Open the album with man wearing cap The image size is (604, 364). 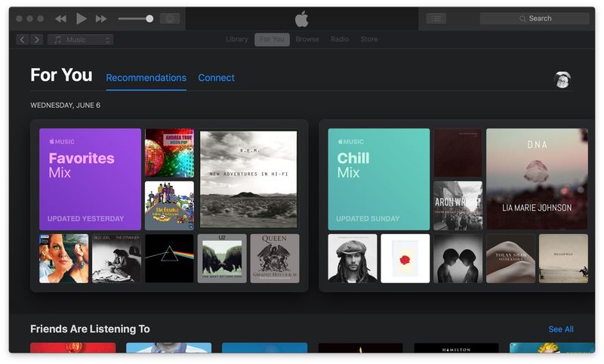353,258
